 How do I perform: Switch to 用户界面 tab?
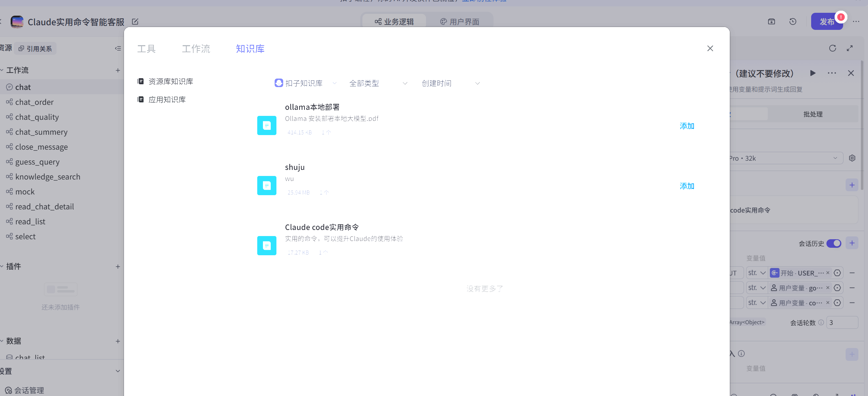460,22
